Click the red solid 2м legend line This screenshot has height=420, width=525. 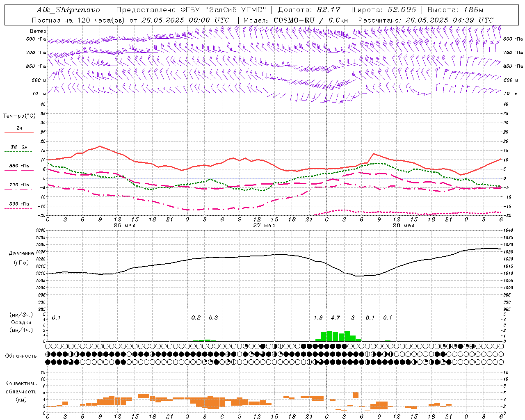19,133
